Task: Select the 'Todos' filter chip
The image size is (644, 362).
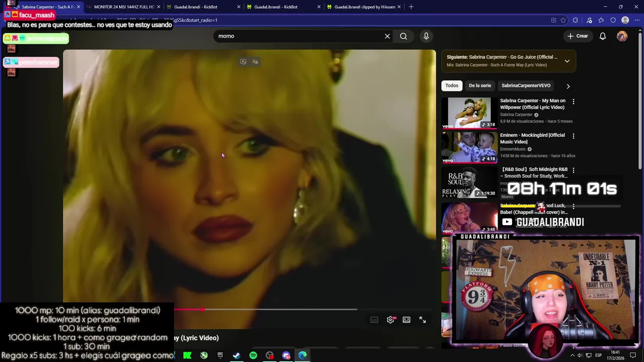Action: click(452, 85)
